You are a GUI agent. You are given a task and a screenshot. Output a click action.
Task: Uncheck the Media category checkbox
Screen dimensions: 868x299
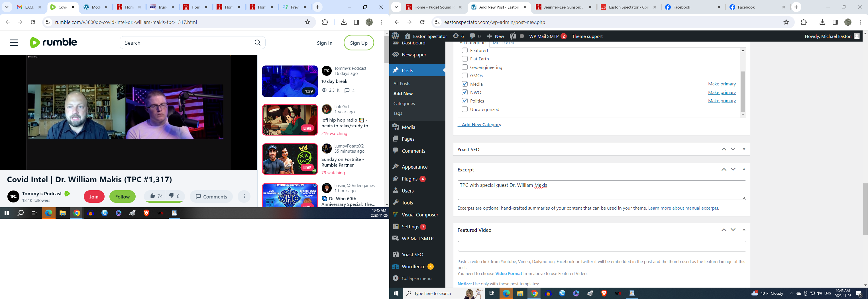click(465, 84)
